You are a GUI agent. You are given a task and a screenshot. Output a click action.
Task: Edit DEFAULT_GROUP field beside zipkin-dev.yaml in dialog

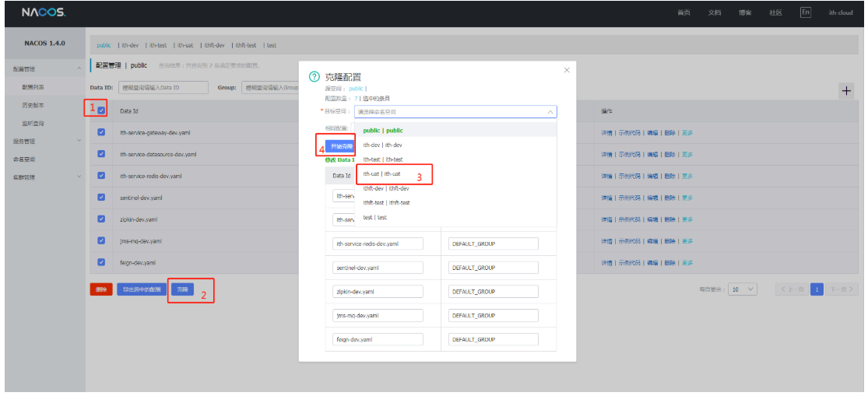(x=494, y=292)
